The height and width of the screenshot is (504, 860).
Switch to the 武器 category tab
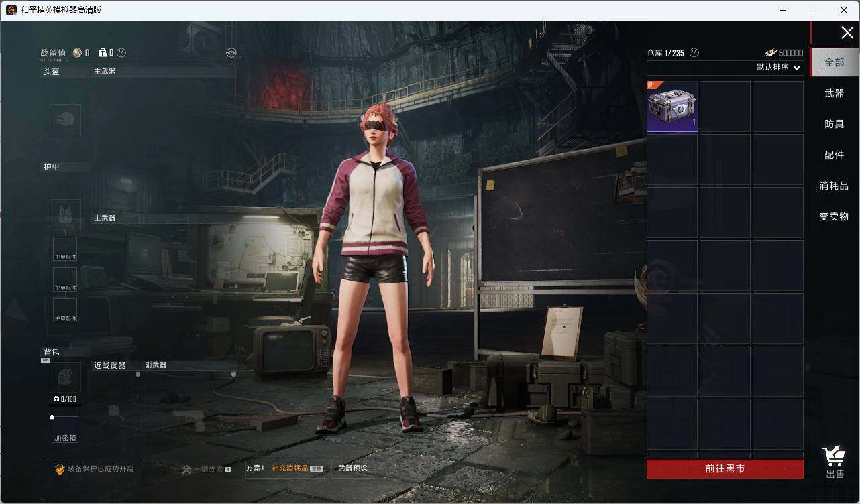835,94
